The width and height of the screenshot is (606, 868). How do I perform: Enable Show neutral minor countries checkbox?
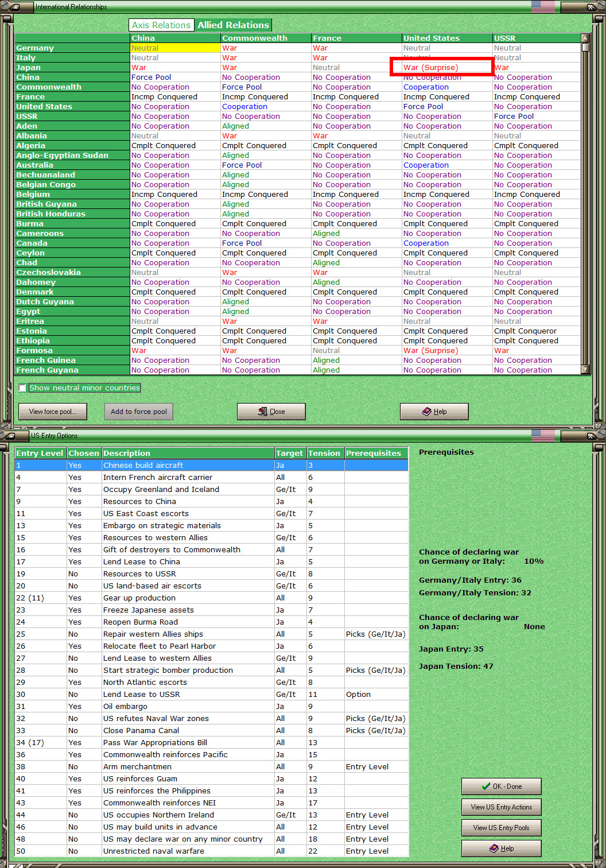22,388
